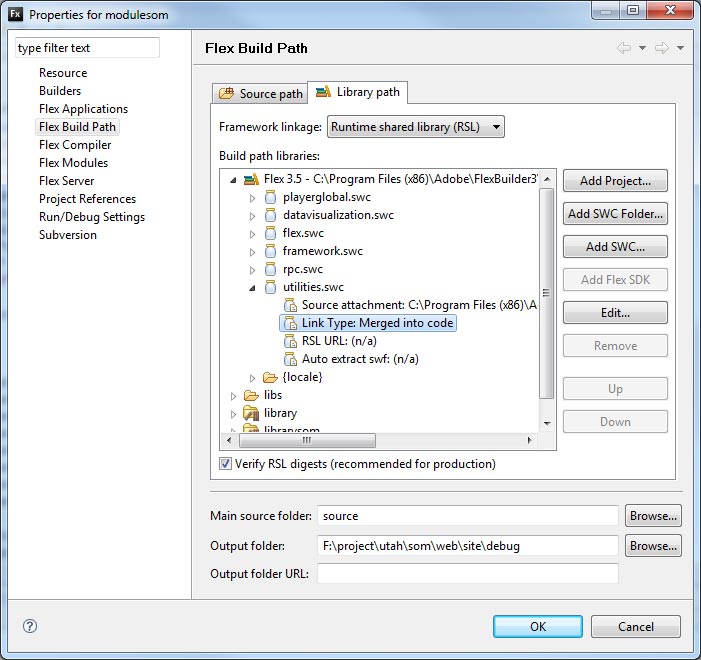Open the Resource properties page

pyautogui.click(x=63, y=73)
